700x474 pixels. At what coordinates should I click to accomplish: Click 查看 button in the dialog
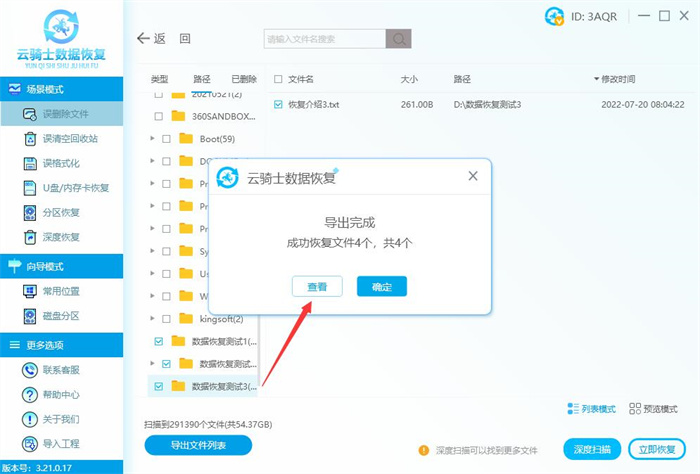(317, 287)
